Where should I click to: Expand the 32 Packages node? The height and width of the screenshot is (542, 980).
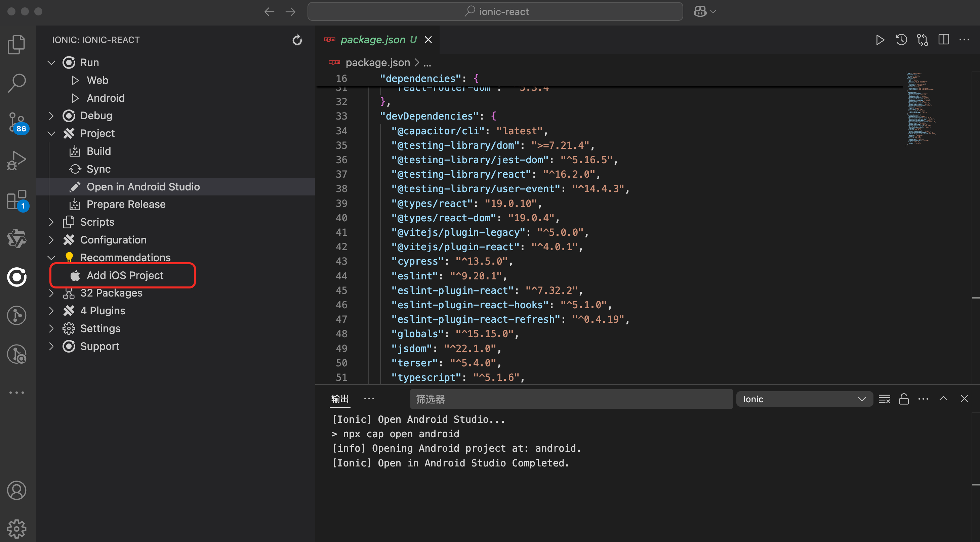click(51, 293)
